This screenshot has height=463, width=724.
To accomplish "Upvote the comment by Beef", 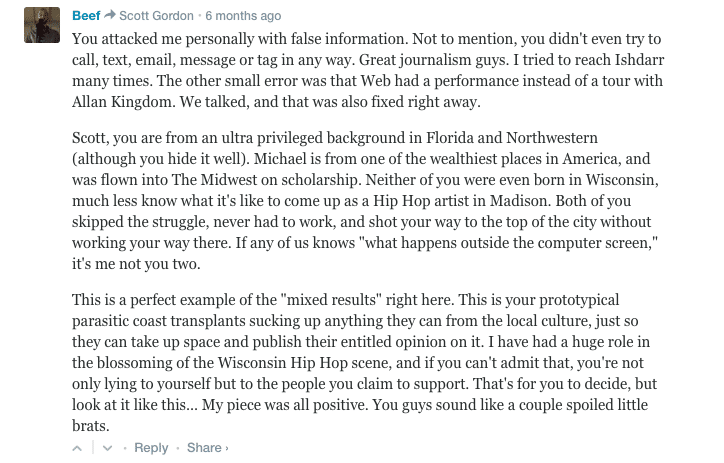I will [x=78, y=448].
